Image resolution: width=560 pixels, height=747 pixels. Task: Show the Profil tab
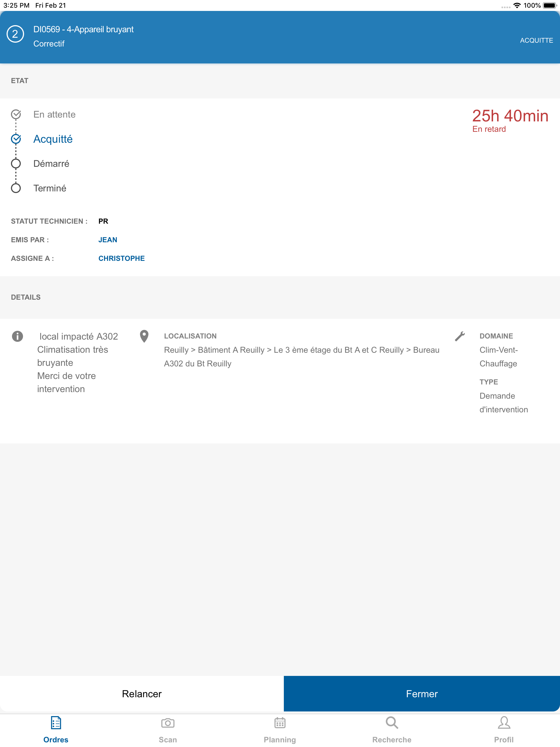[504, 730]
